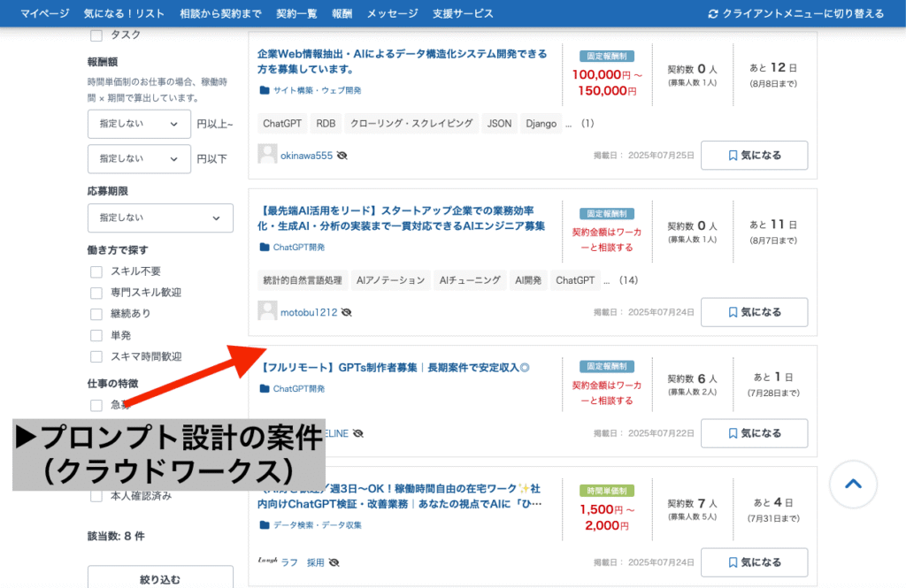
Task: Click okinawa555 avatar thumbnail
Action: click(267, 154)
